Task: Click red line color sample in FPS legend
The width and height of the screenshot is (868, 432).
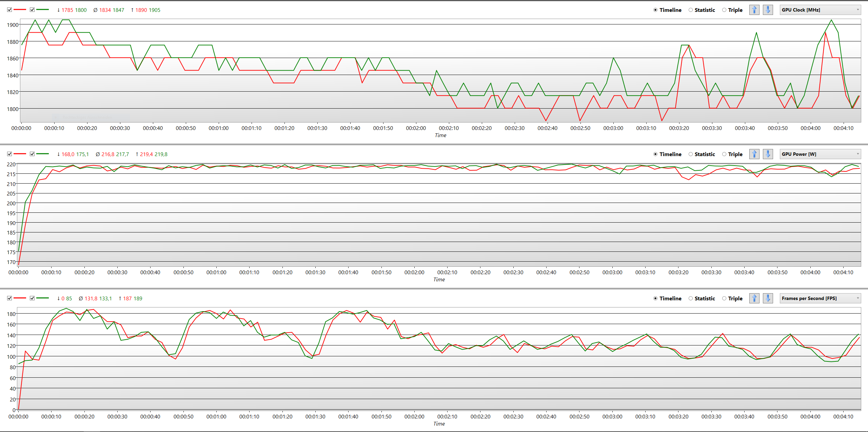Action: (x=20, y=298)
